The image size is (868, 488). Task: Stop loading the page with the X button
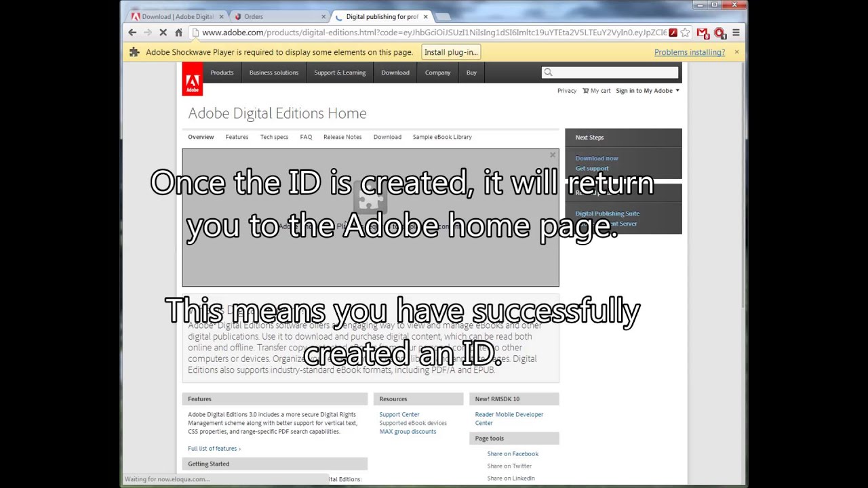[163, 33]
